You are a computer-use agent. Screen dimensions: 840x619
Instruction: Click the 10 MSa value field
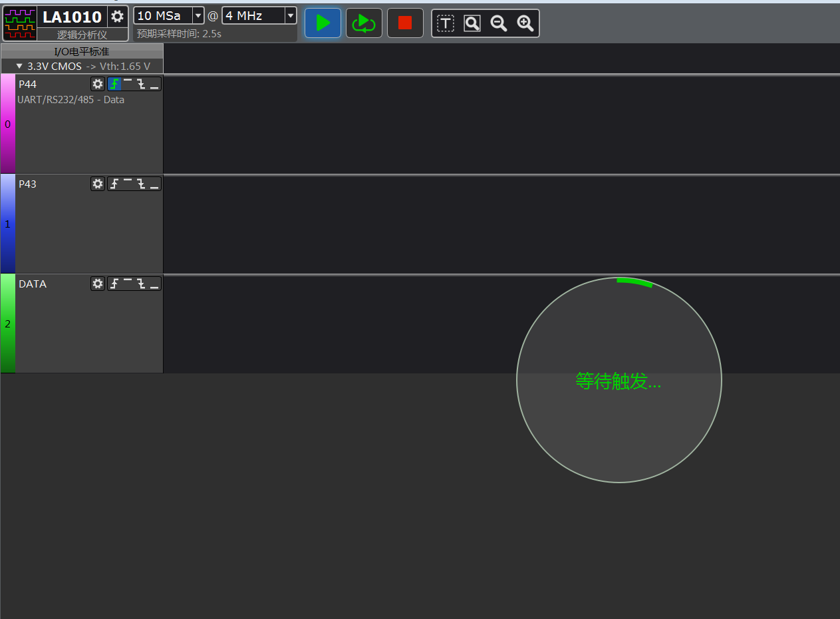click(x=163, y=16)
